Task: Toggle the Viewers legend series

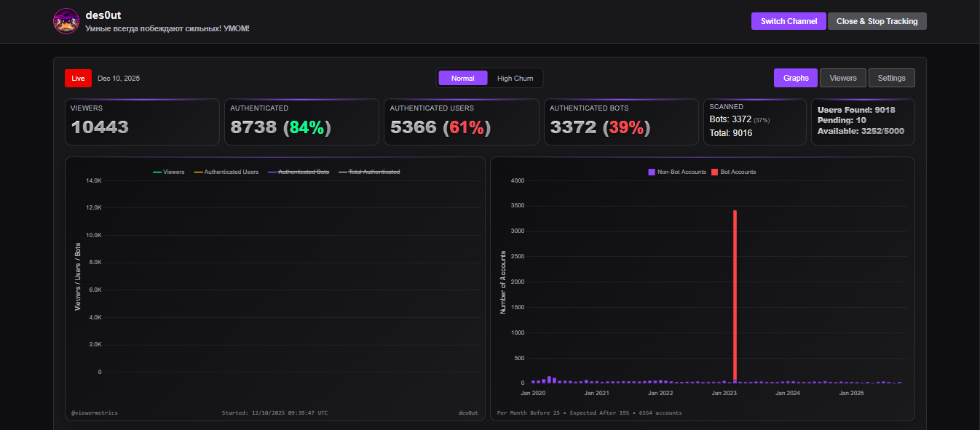Action: tap(168, 172)
